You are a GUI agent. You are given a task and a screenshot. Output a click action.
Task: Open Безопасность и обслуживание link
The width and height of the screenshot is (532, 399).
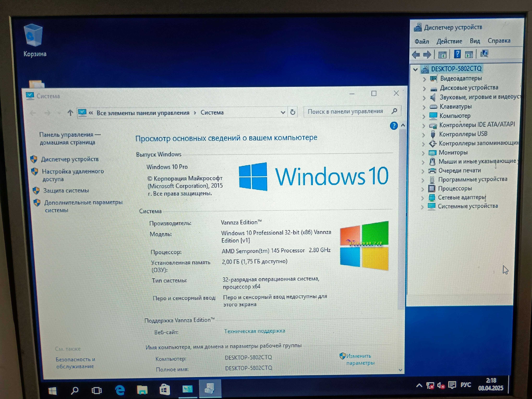point(75,363)
